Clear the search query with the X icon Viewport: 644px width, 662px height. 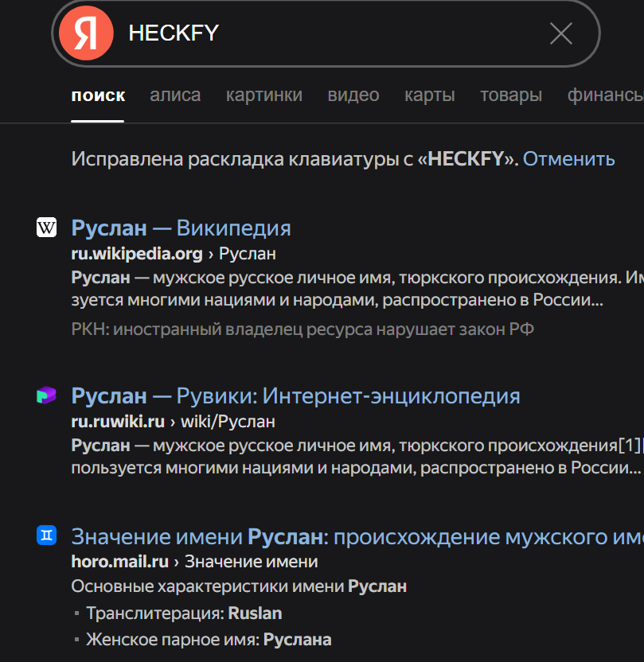pos(561,33)
